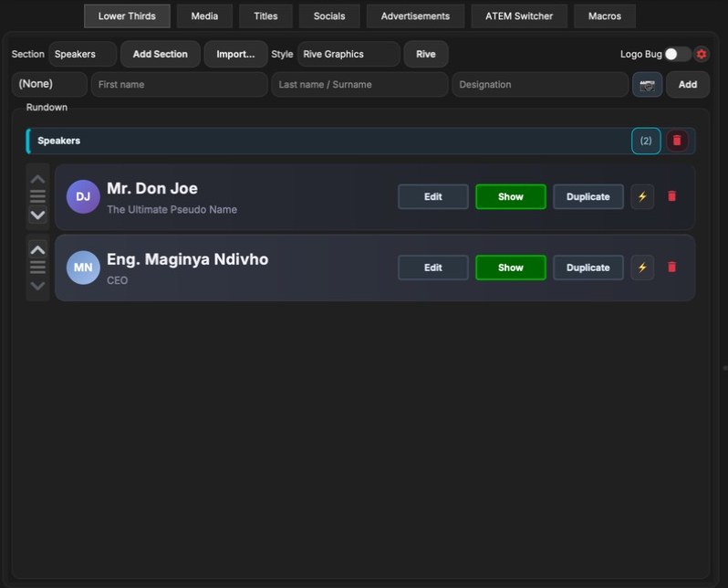Select the Macros tab
This screenshot has height=588, width=728.
pyautogui.click(x=605, y=16)
